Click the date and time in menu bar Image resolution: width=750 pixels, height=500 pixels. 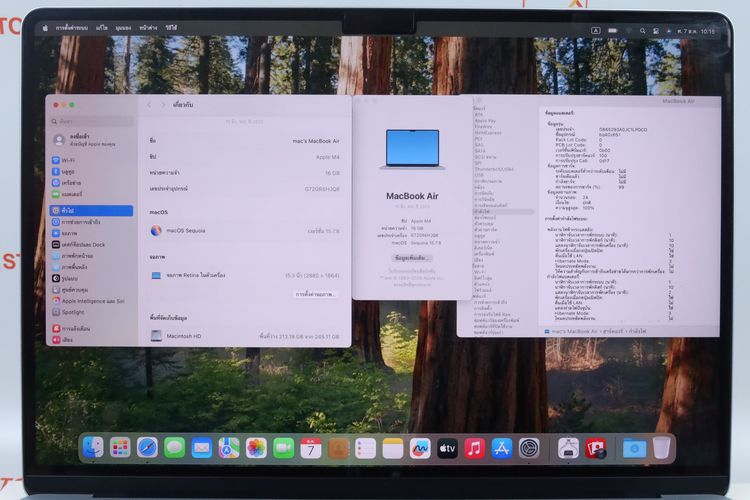696,32
